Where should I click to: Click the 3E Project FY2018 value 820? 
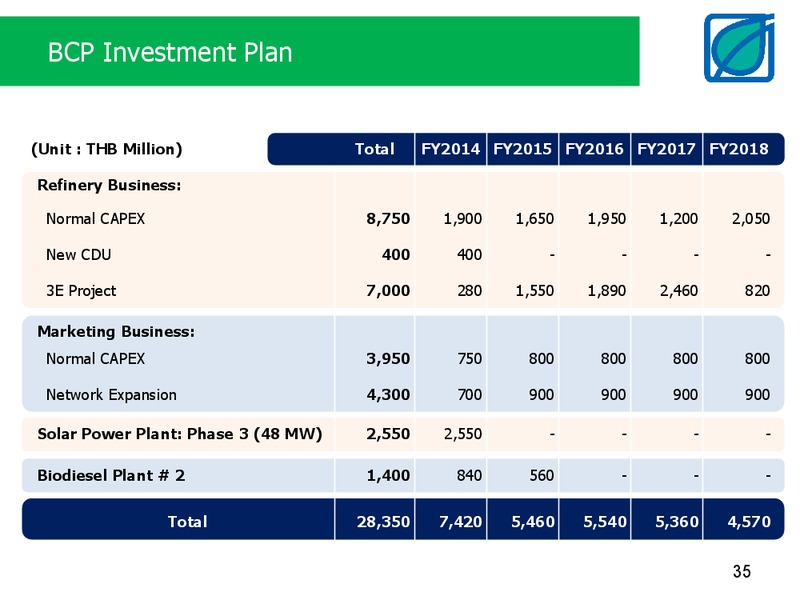click(x=757, y=291)
